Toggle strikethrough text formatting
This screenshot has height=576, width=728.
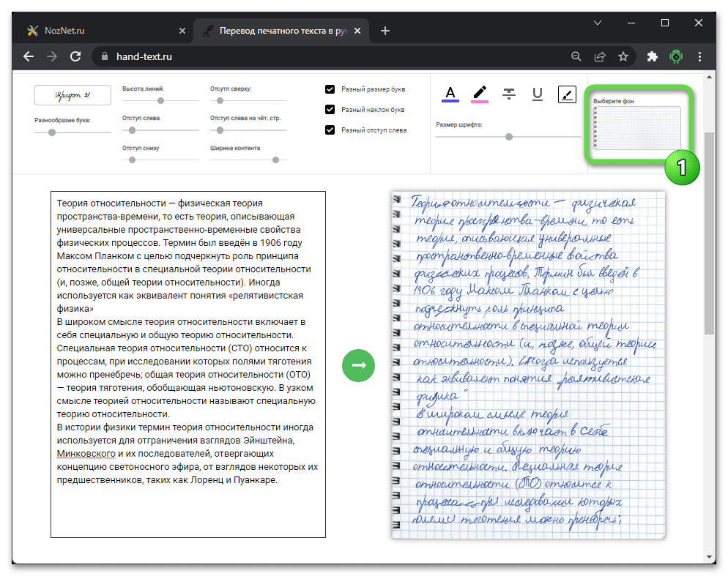[x=509, y=94]
